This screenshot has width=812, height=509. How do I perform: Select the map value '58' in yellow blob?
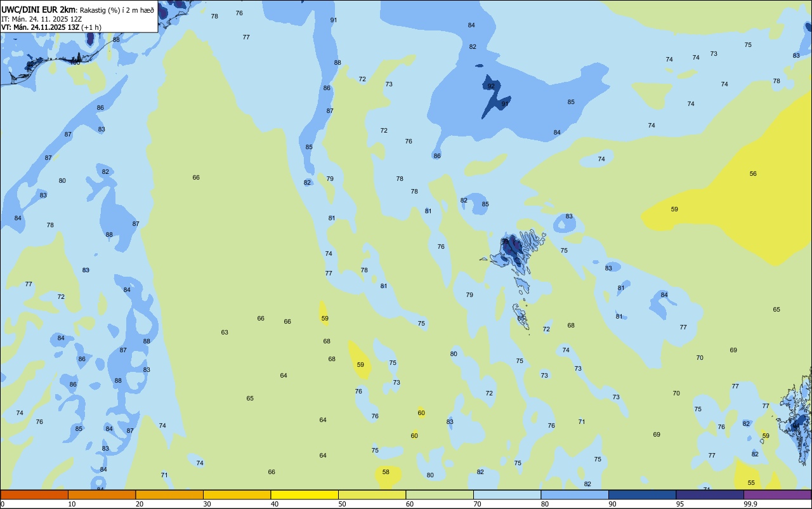(x=386, y=472)
